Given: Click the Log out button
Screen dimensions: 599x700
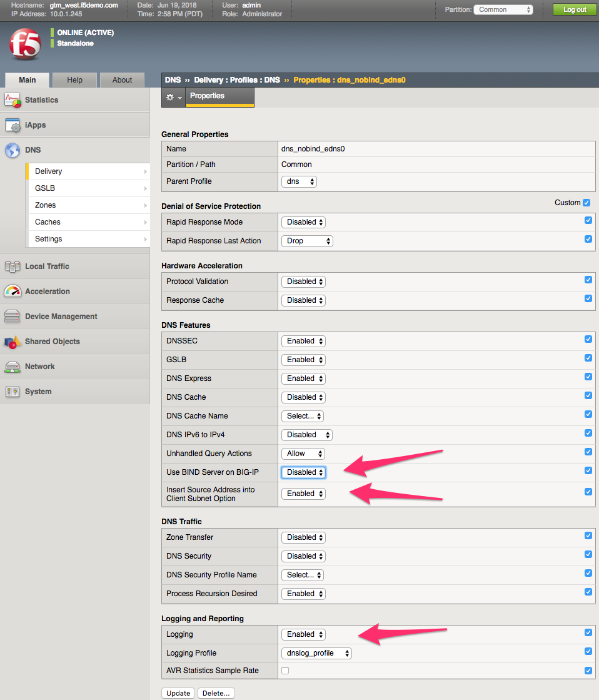Looking at the screenshot, I should point(575,9).
